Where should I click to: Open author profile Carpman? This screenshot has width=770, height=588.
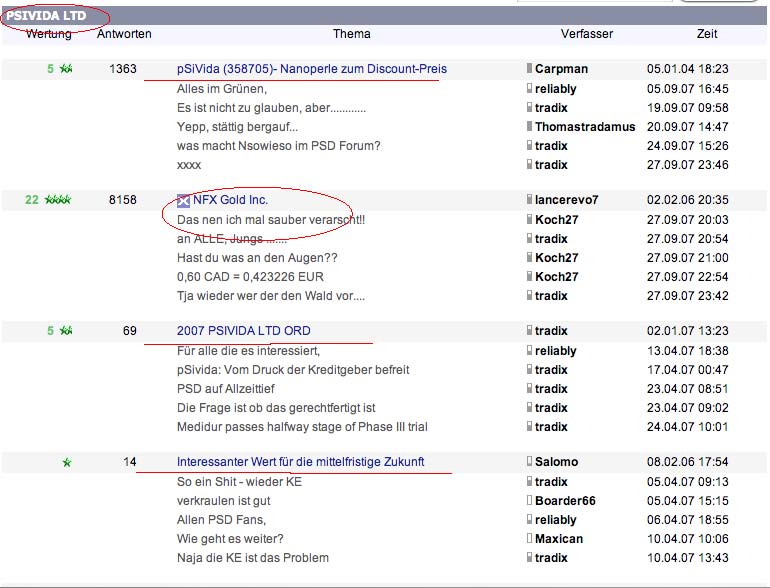tap(561, 69)
